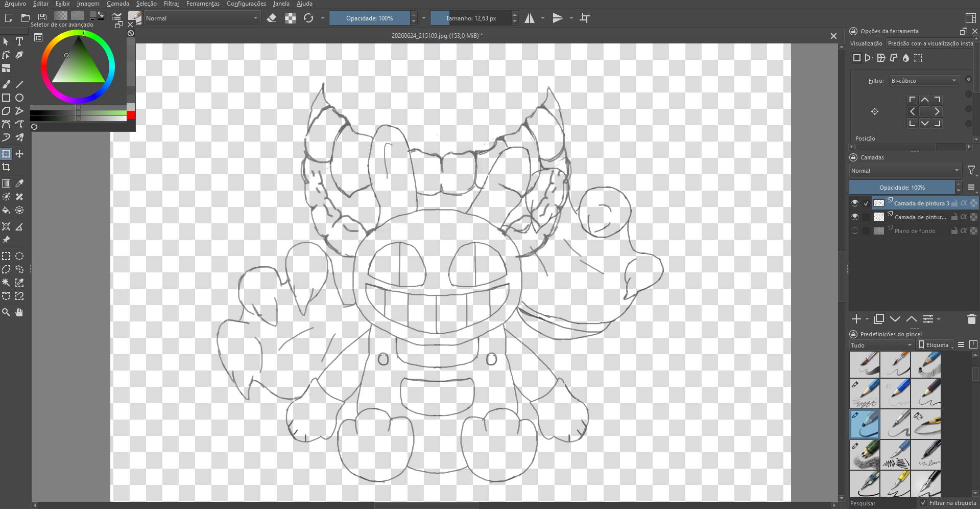
Task: Show the Plano de fundo layer
Action: coord(855,230)
